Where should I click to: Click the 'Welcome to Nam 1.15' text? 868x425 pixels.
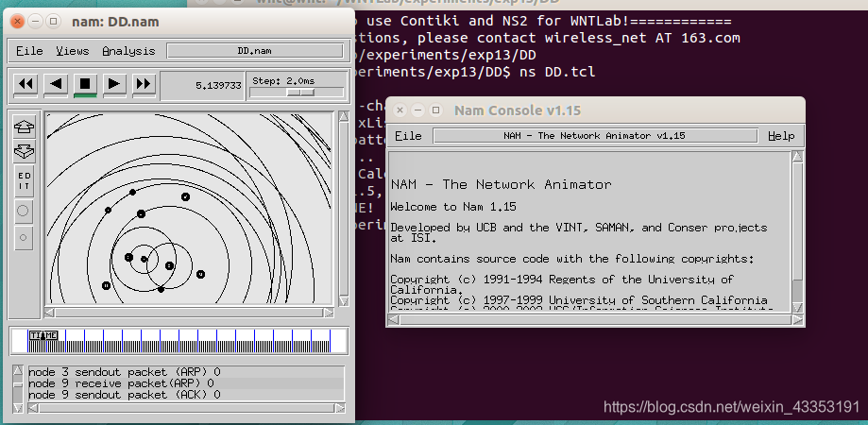point(453,207)
